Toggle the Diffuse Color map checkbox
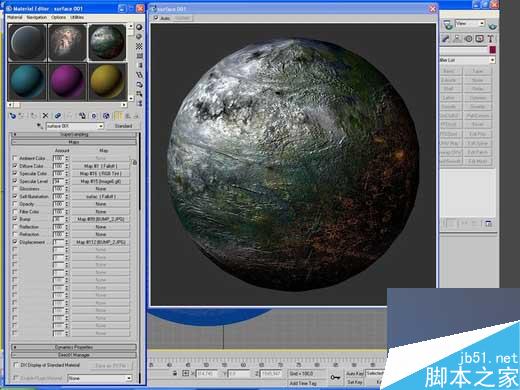 pyautogui.click(x=15, y=166)
